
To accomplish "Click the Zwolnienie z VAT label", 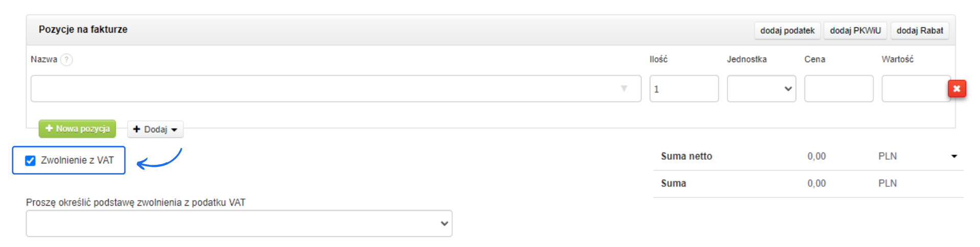I will click(x=77, y=160).
